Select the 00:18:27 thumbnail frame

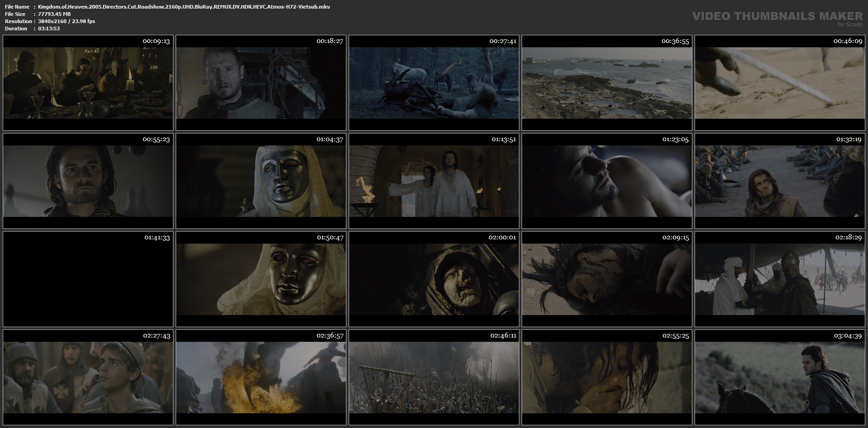coord(261,83)
